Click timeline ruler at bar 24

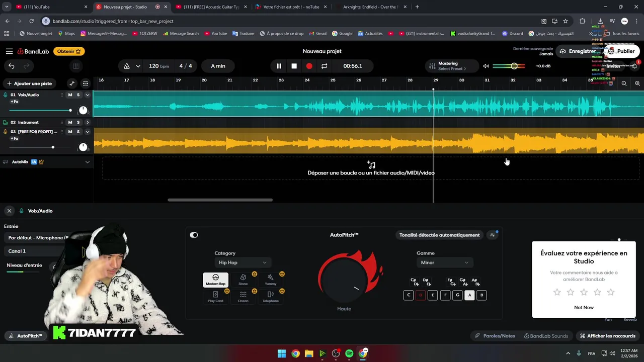coord(307,80)
